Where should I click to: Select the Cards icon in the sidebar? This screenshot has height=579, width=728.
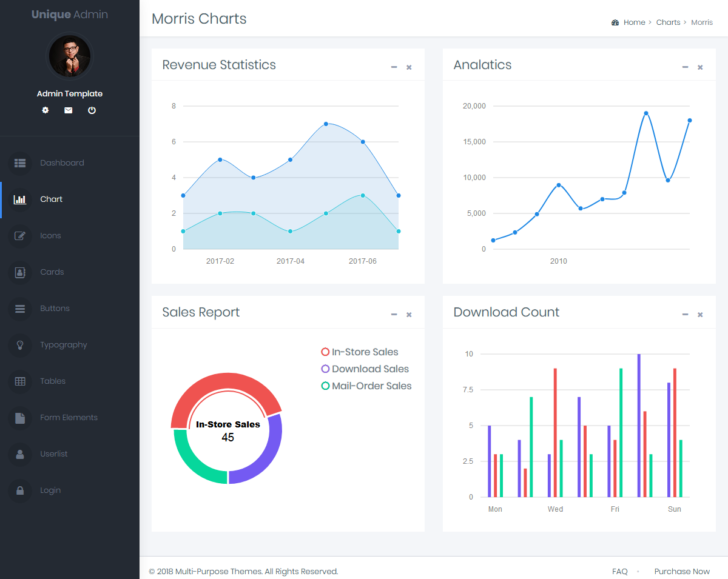coord(20,272)
